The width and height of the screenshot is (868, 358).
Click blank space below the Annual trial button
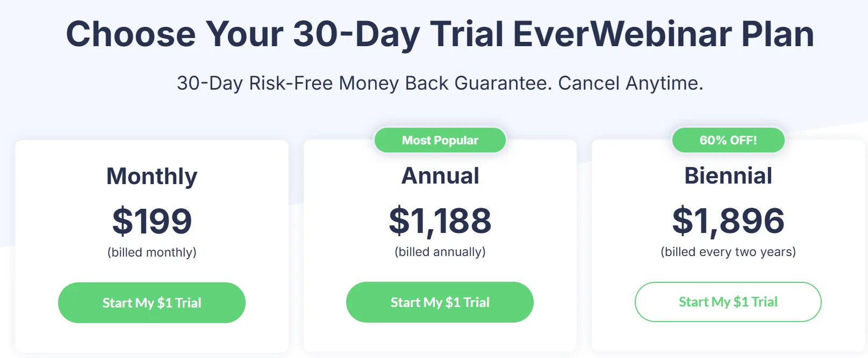[440, 338]
